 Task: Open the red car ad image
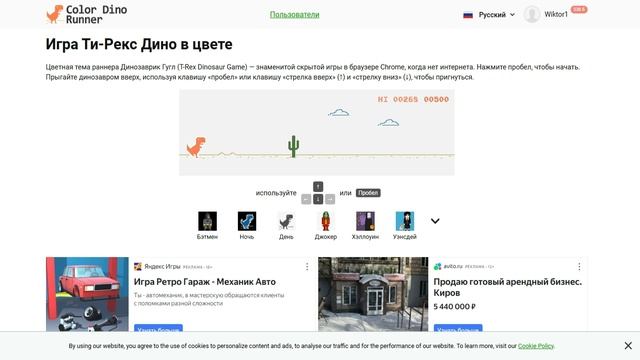tap(87, 294)
